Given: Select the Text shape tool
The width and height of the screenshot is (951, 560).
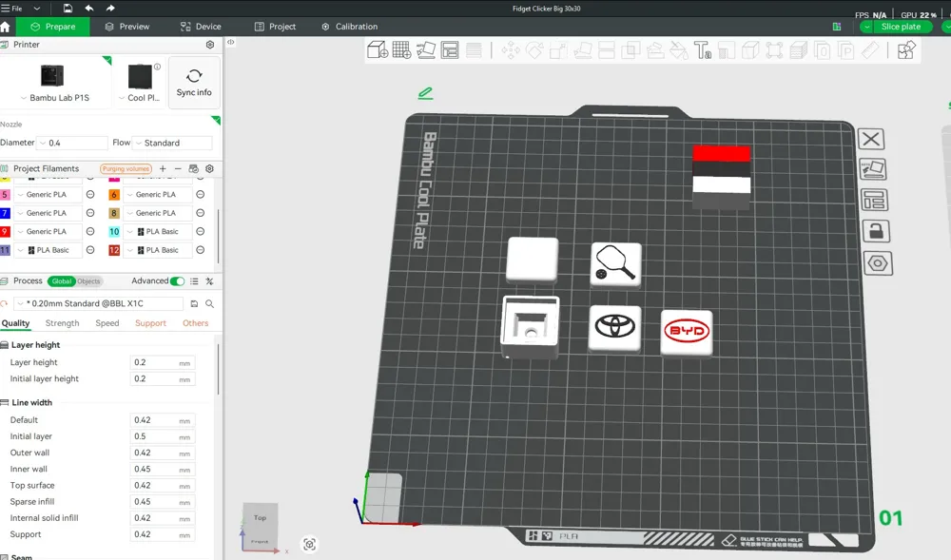Looking at the screenshot, I should coord(703,50).
